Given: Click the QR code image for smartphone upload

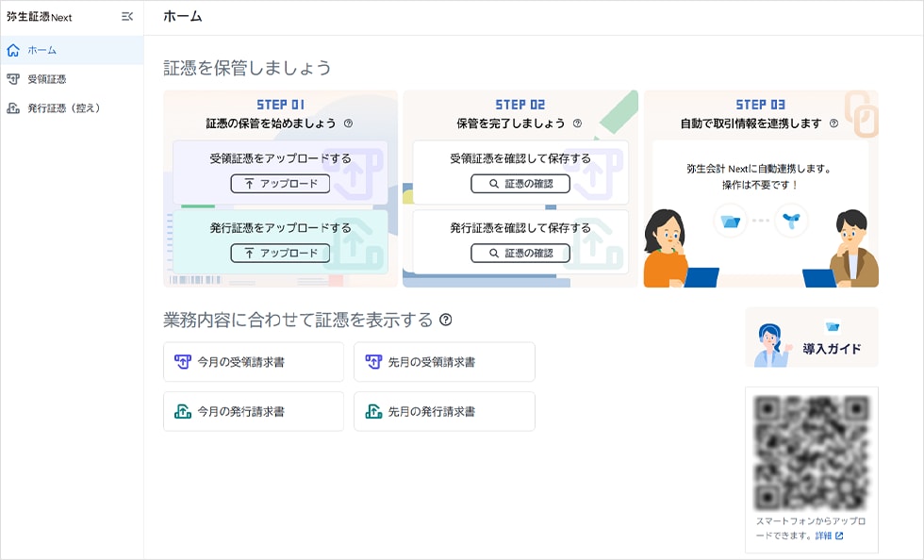Looking at the screenshot, I should coord(811,452).
